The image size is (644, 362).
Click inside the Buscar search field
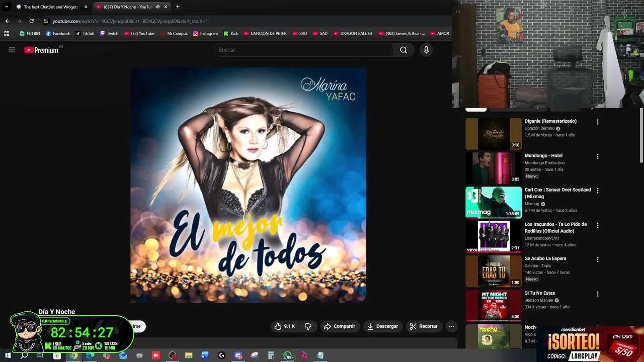click(x=303, y=50)
